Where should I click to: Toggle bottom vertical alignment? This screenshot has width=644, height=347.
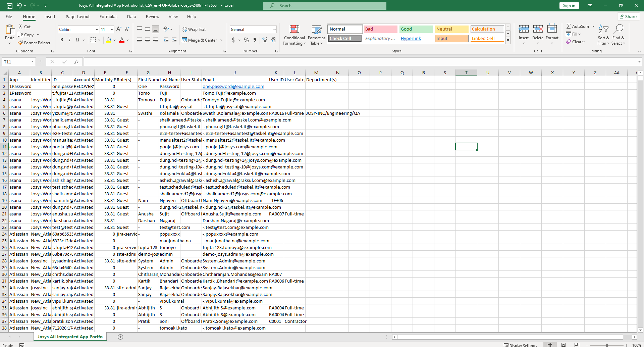point(156,30)
